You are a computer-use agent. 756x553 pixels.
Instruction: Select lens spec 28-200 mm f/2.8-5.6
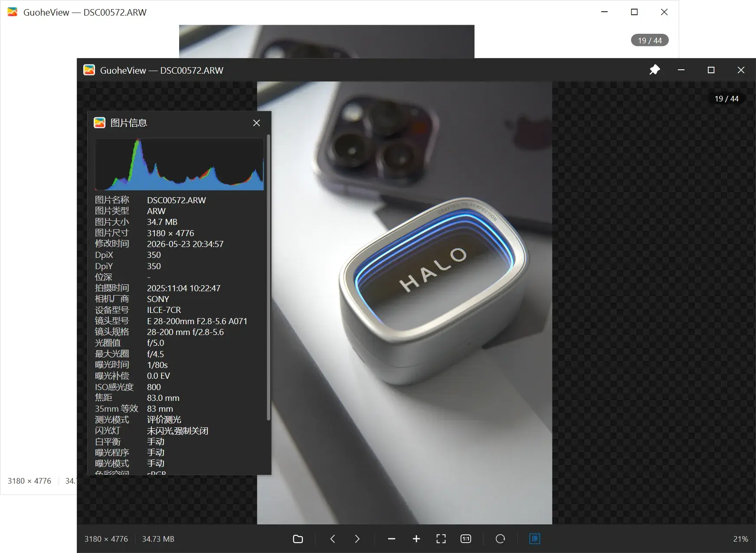pyautogui.click(x=185, y=332)
